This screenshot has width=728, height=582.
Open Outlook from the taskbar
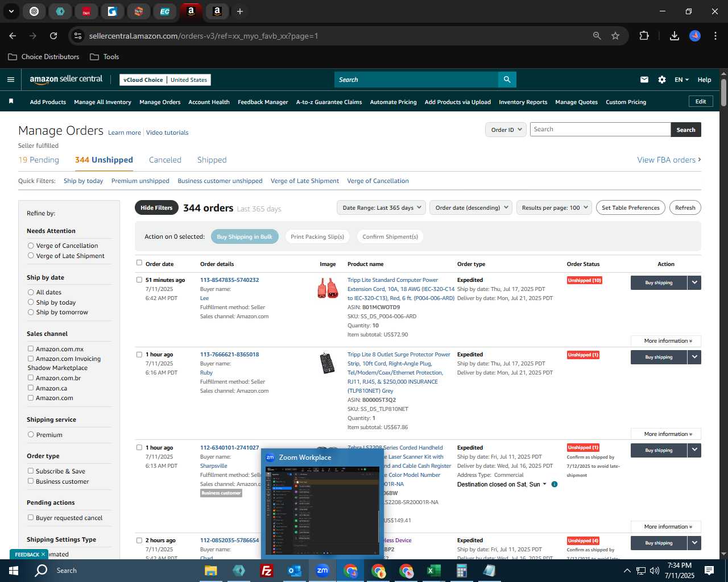pyautogui.click(x=294, y=571)
